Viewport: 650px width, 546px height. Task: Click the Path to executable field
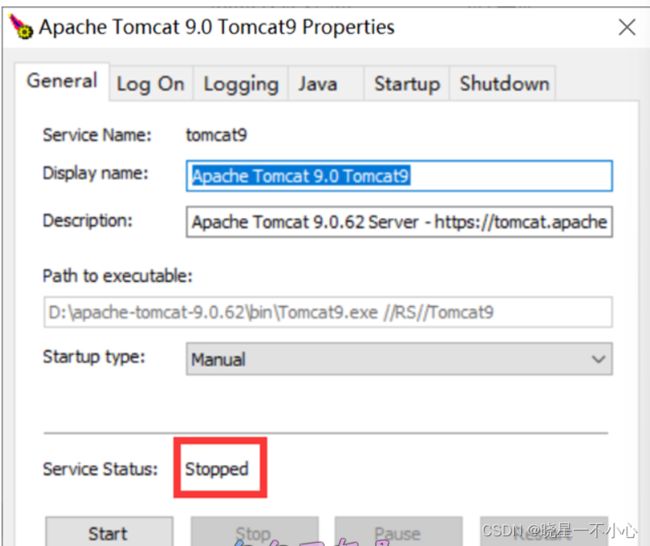point(327,312)
